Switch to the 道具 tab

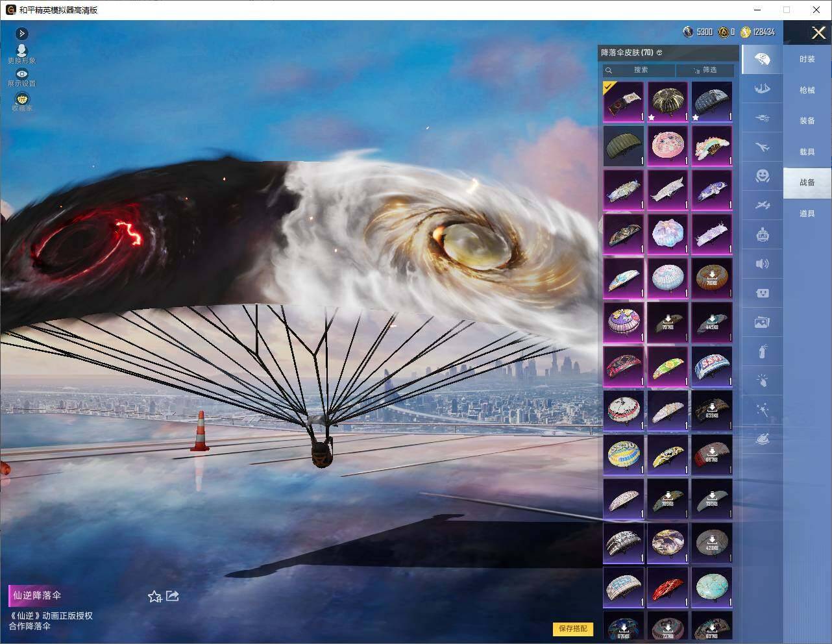coord(807,214)
